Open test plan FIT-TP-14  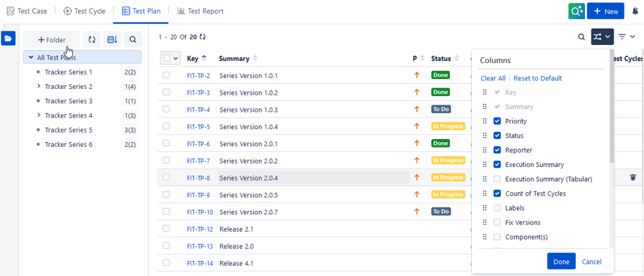(199, 263)
